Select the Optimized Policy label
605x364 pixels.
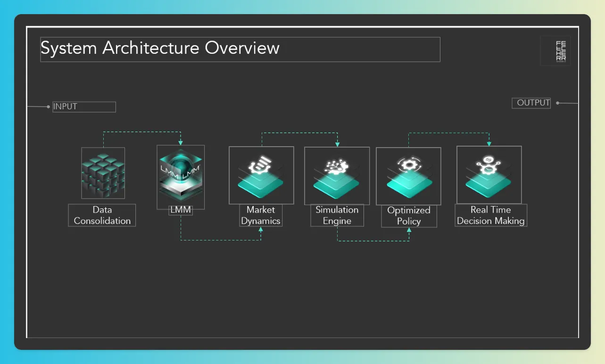coord(408,215)
